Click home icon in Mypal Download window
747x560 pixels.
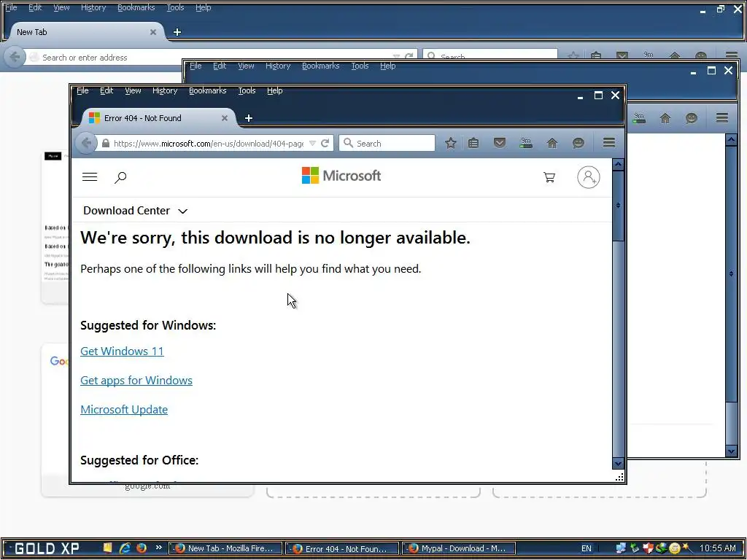(x=665, y=118)
